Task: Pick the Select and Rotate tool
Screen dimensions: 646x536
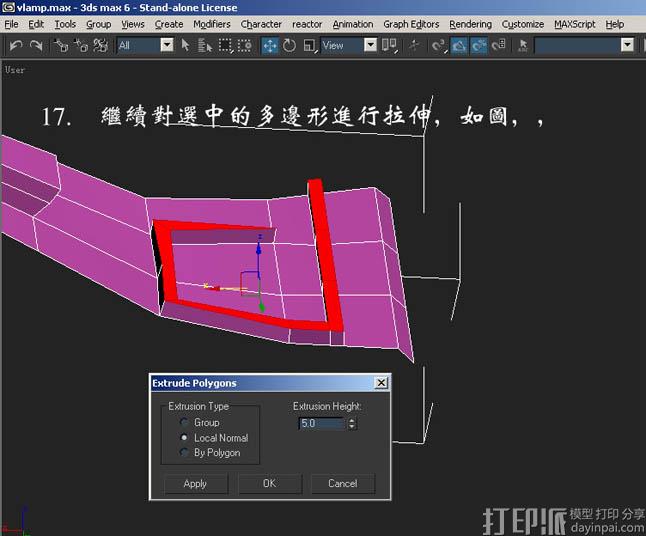Action: [x=289, y=45]
